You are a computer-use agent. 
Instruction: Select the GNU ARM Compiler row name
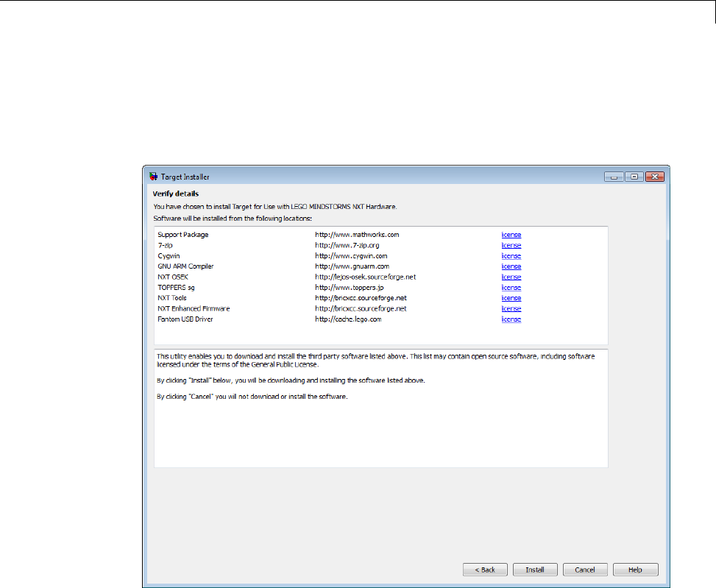tap(186, 266)
